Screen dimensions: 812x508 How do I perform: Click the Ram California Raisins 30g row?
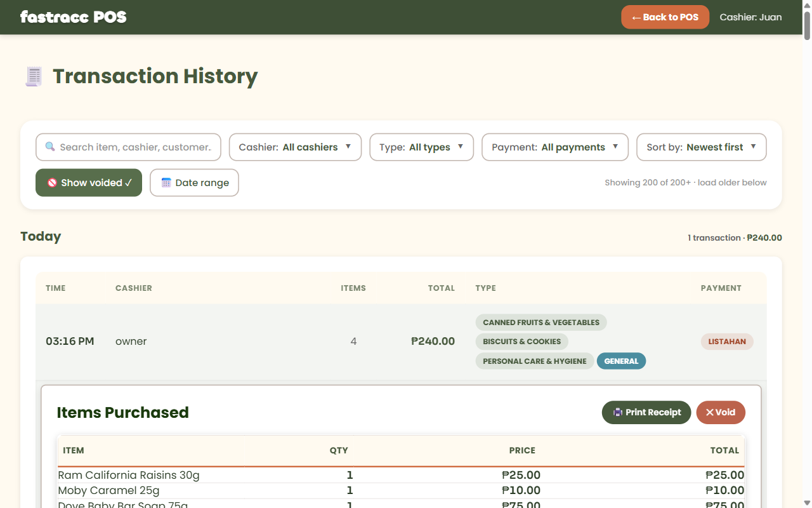pos(401,475)
